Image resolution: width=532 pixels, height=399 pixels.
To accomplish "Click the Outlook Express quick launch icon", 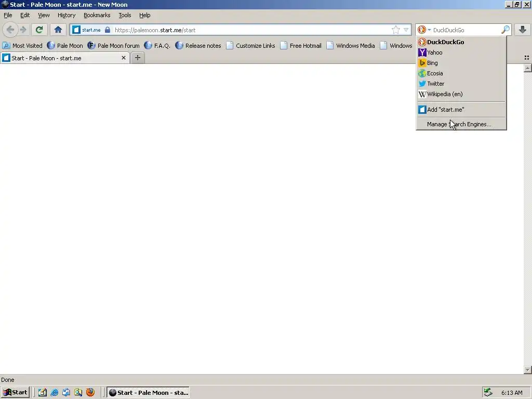I will (66, 393).
